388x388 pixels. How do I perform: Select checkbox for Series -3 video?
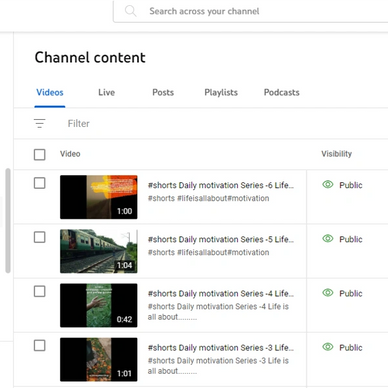pyautogui.click(x=40, y=346)
